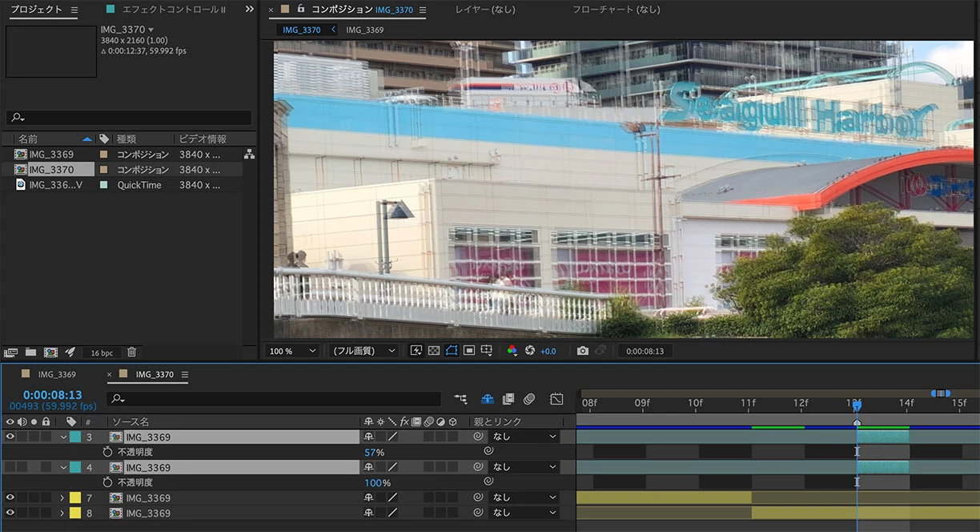
Task: Open parent dropdown なし for layer 3
Action: click(525, 437)
